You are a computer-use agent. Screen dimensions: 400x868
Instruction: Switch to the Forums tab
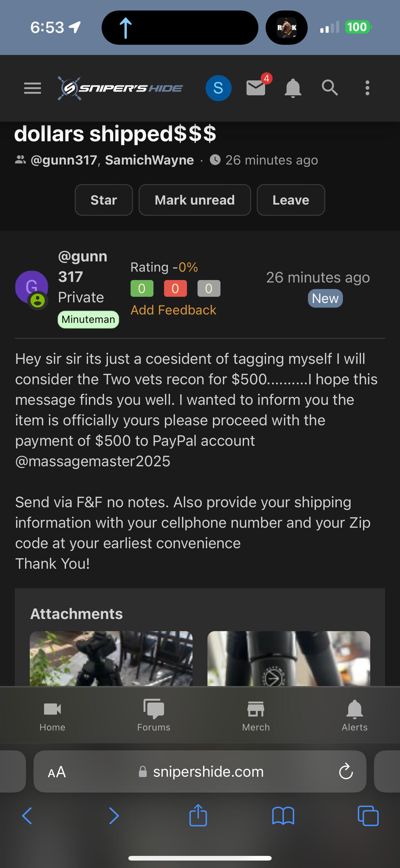153,715
